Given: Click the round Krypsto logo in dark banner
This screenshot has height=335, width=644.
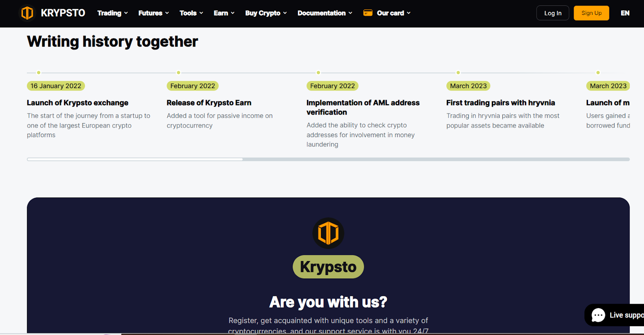Looking at the screenshot, I should (x=328, y=233).
